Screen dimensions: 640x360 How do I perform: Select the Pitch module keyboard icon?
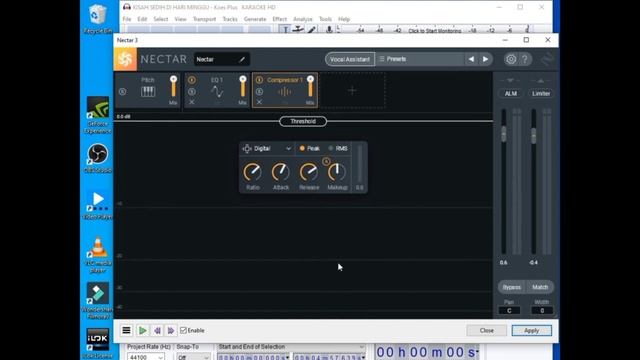(148, 91)
